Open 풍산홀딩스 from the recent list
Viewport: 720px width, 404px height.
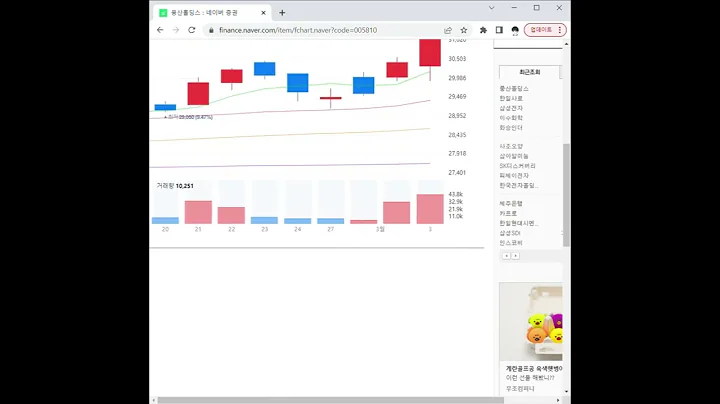coord(514,88)
